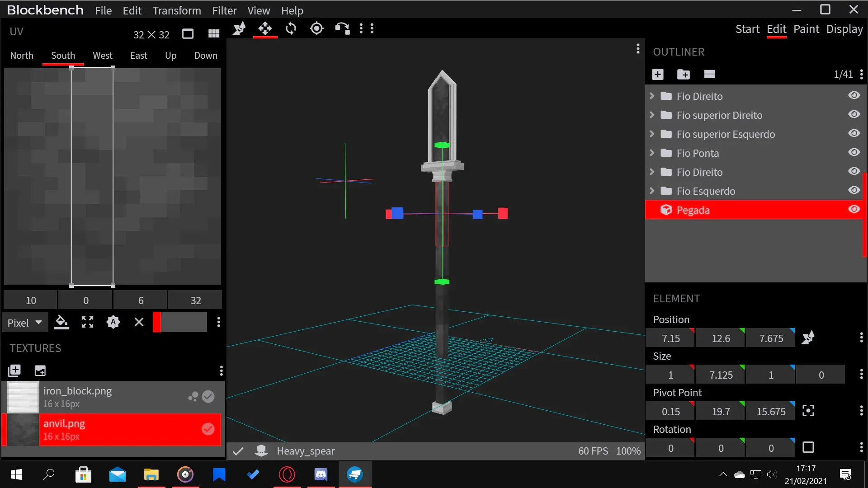Click Create Texture icon
Image resolution: width=868 pixels, height=488 pixels.
pyautogui.click(x=40, y=371)
